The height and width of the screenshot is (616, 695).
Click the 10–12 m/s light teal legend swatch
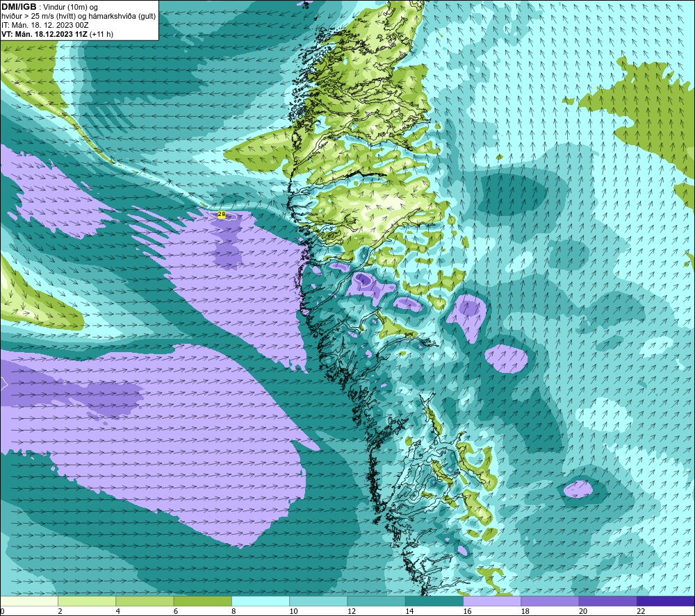pyautogui.click(x=318, y=601)
